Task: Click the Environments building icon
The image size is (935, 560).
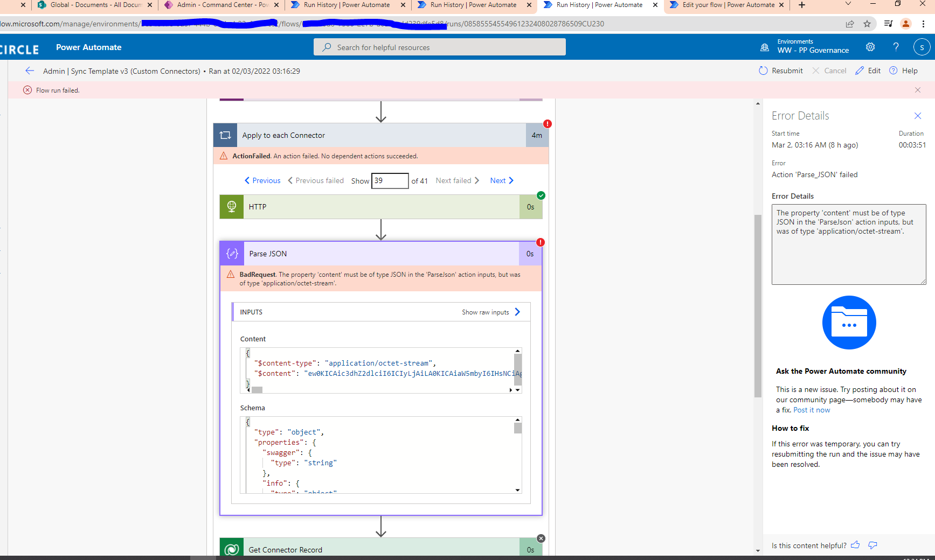Action: 764,47
